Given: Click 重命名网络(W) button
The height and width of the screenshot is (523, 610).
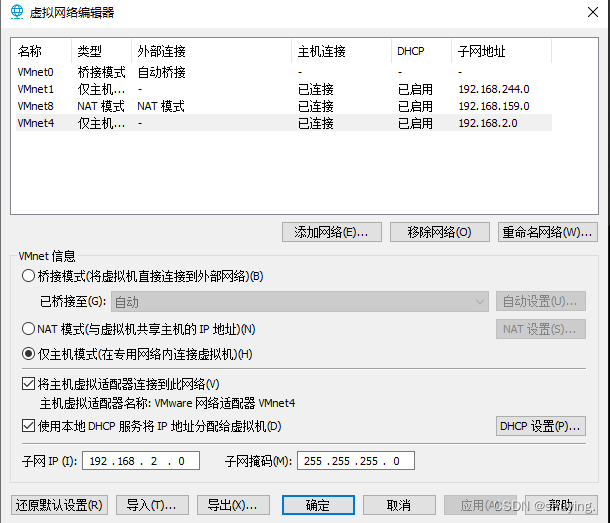Looking at the screenshot, I should tap(547, 232).
